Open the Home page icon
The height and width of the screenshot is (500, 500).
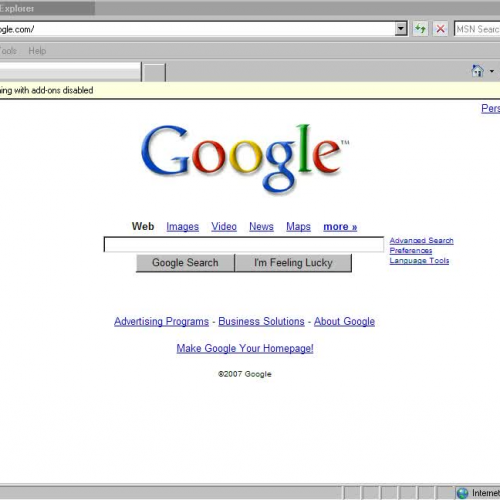pos(477,71)
